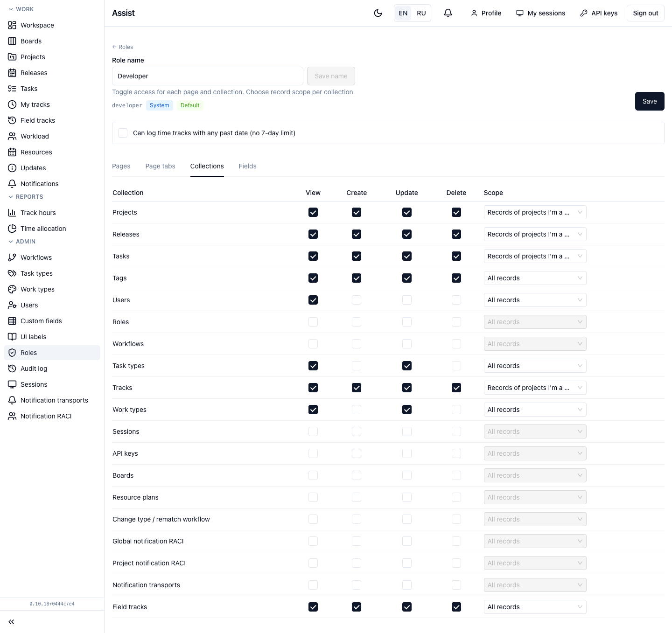Switch language to RU
672x633 pixels.
point(421,13)
